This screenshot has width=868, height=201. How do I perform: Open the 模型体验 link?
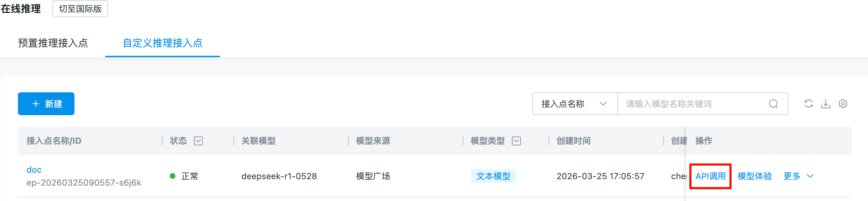754,176
